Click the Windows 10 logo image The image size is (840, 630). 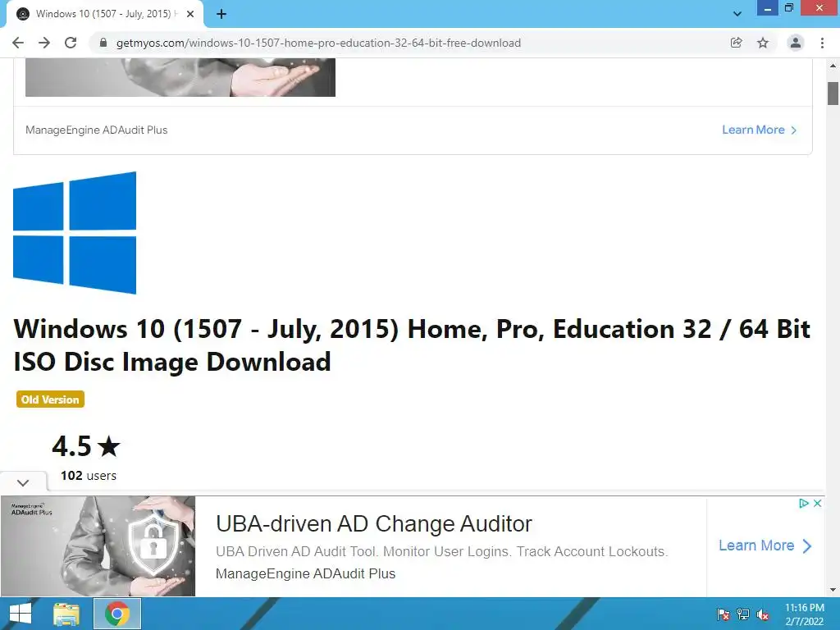[75, 232]
